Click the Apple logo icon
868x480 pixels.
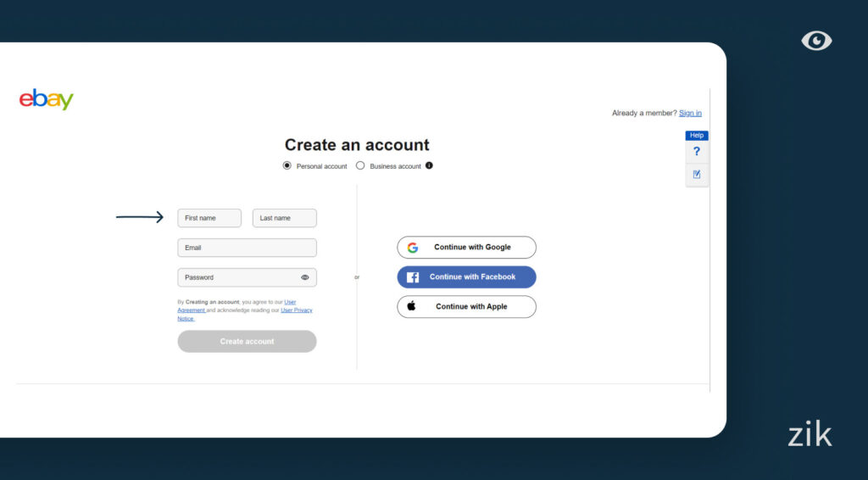pos(412,306)
